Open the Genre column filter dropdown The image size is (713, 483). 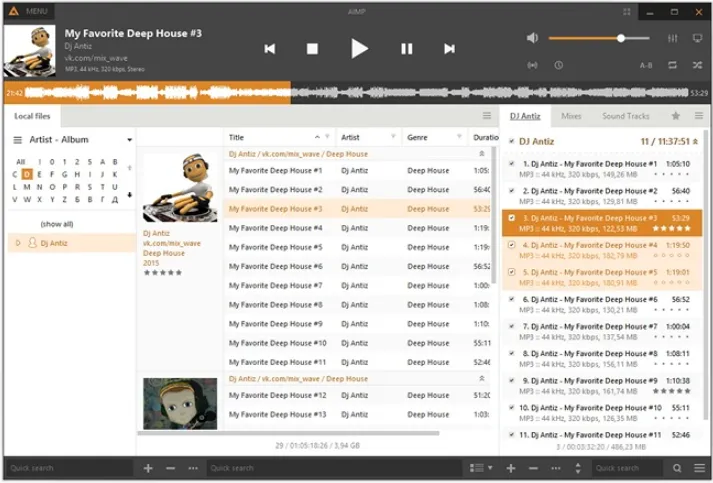click(459, 137)
